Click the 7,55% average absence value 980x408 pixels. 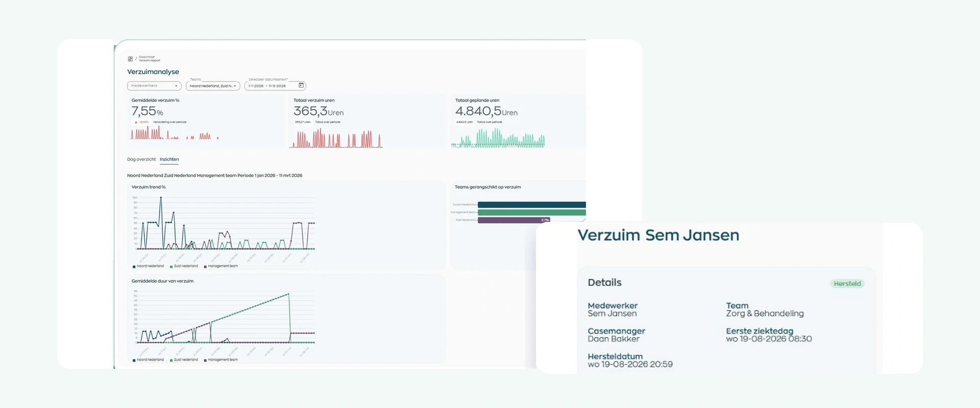(x=148, y=111)
